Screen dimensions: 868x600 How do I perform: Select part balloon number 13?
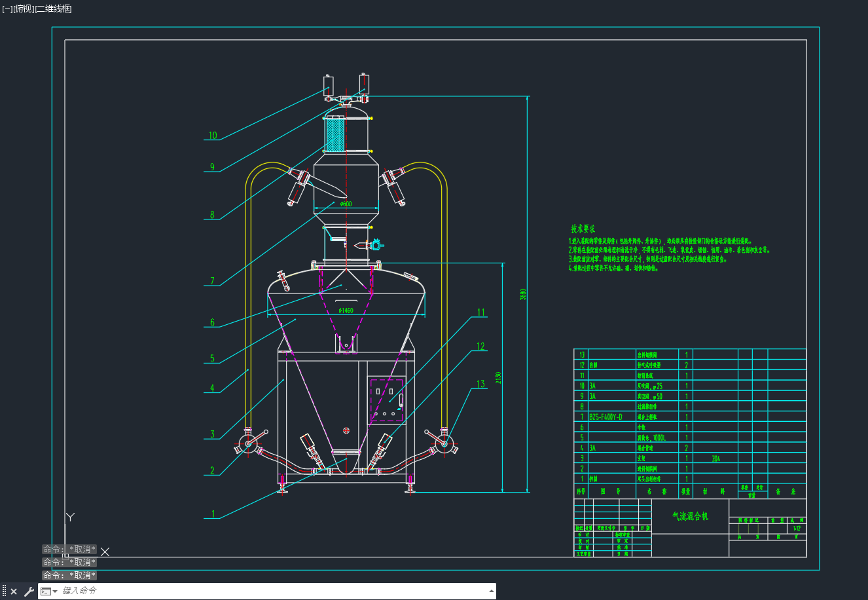(481, 384)
